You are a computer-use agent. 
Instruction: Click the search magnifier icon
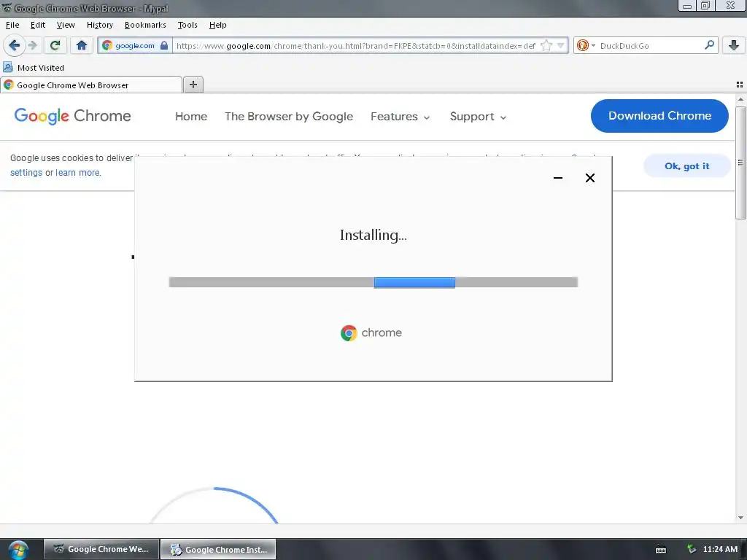pyautogui.click(x=709, y=45)
